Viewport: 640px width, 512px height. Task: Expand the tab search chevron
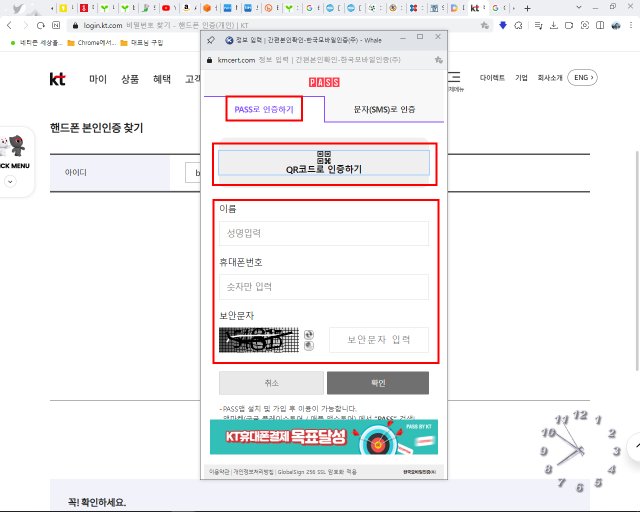(579, 7)
